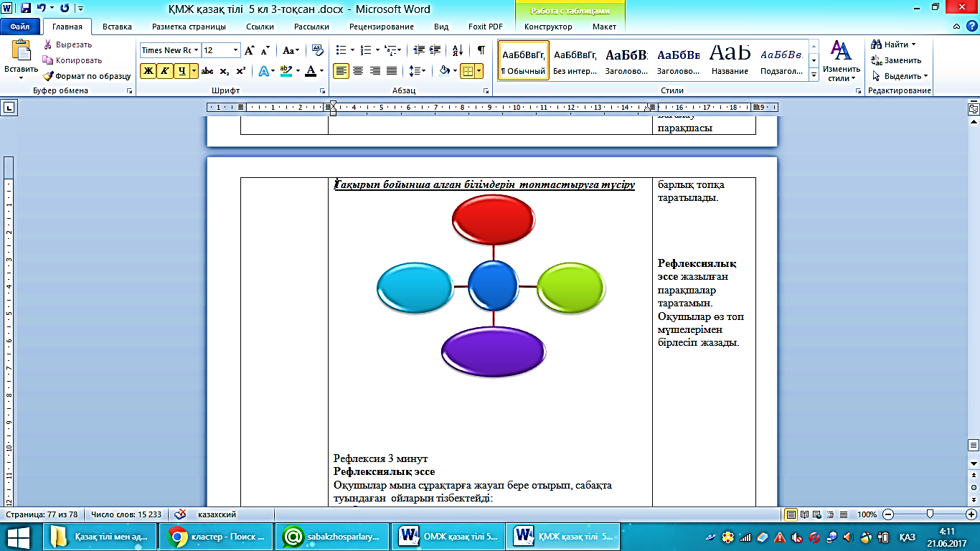The width and height of the screenshot is (980, 551).
Task: Activate Формат по образцу format painter
Action: 87,76
